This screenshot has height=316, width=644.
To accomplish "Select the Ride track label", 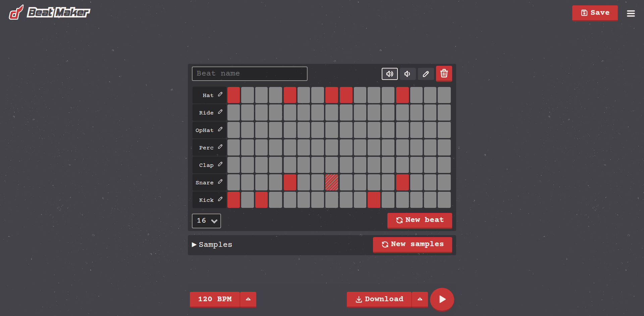I will pos(206,113).
